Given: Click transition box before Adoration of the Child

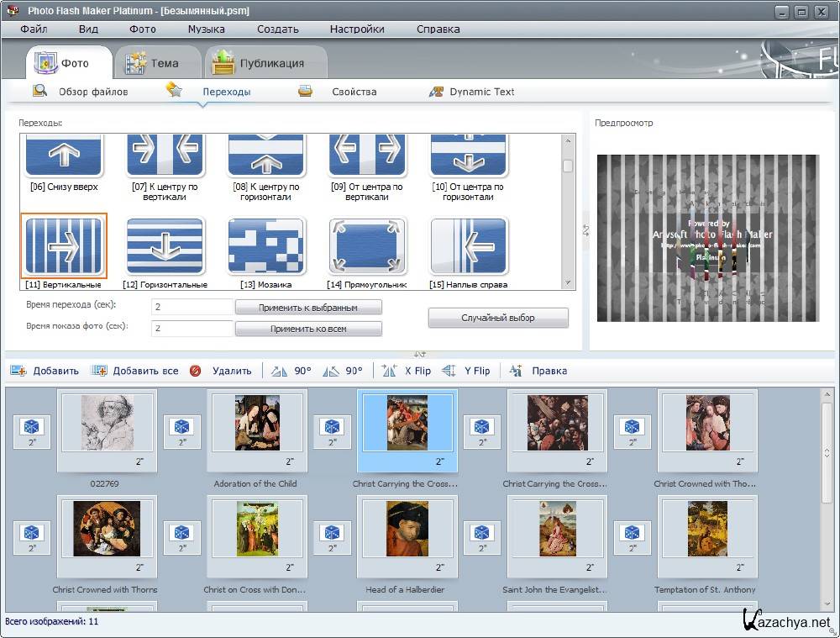Looking at the screenshot, I should (182, 432).
